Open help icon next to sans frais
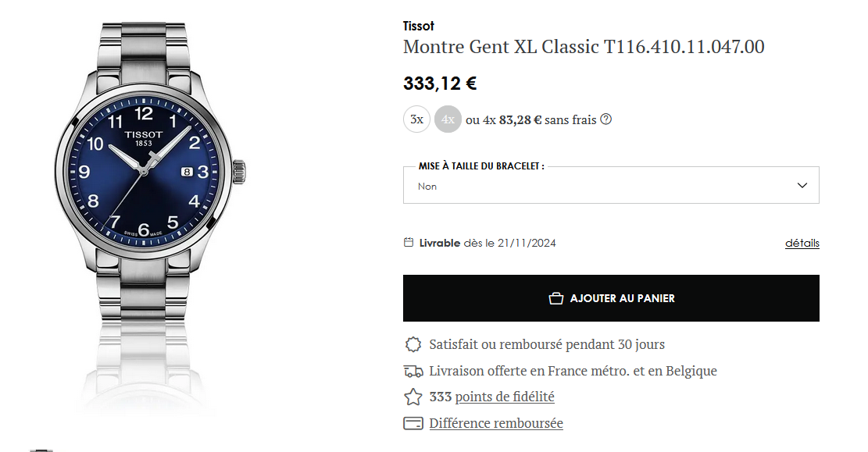This screenshot has width=868, height=452. click(606, 119)
